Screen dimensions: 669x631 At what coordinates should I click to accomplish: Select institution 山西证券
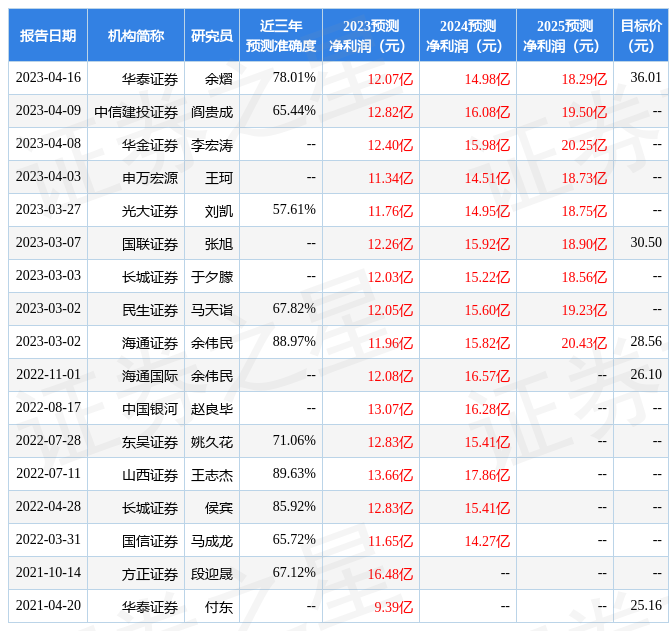pyautogui.click(x=150, y=475)
